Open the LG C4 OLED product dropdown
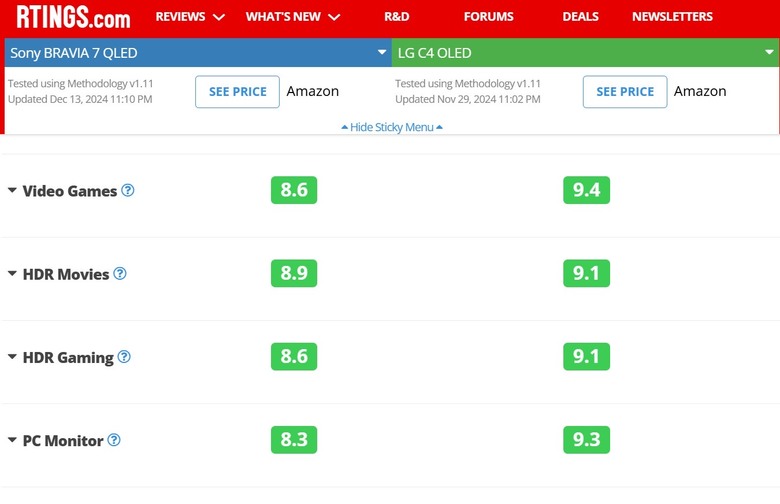780x504 pixels. pos(585,53)
